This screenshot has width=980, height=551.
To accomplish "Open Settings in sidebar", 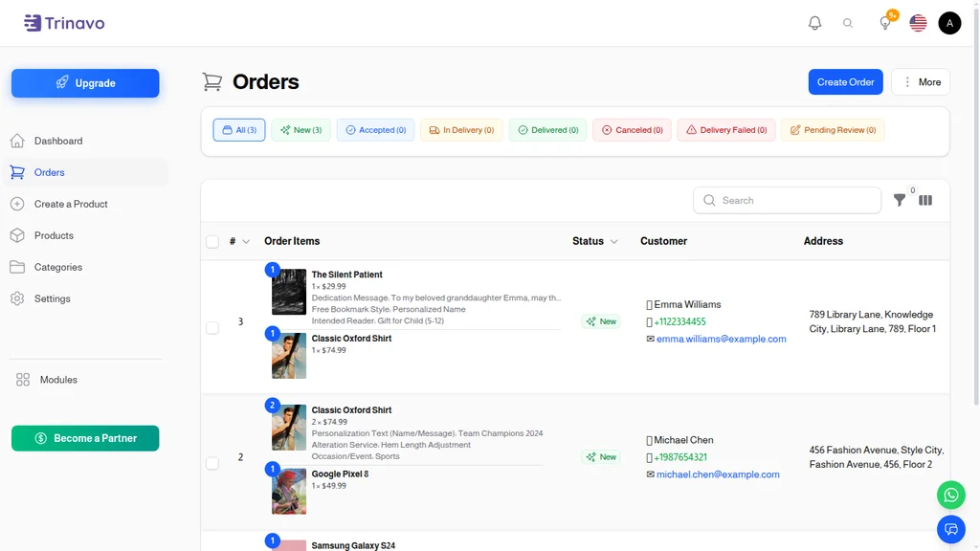I will [85, 298].
